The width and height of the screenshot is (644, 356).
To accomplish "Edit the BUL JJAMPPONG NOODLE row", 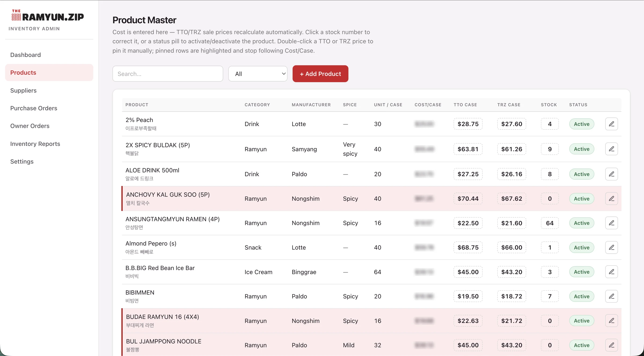I will pos(612,345).
